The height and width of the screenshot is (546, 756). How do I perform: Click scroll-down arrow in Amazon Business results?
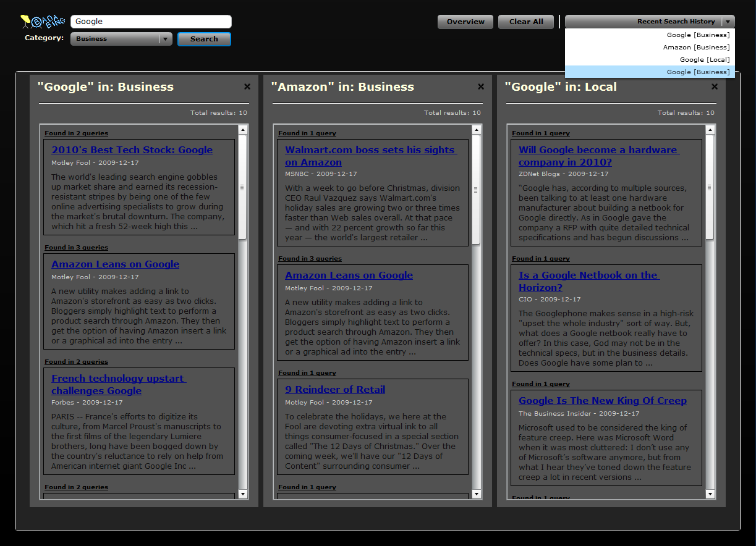coord(476,494)
